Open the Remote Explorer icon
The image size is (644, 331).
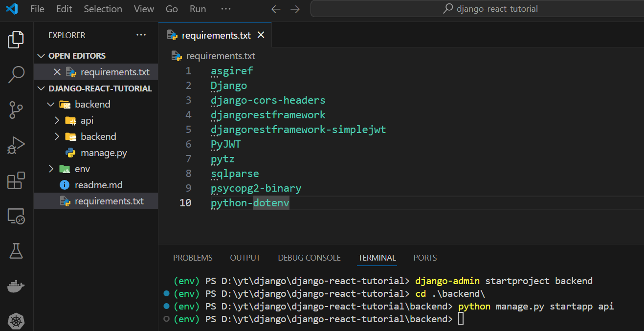click(x=16, y=216)
